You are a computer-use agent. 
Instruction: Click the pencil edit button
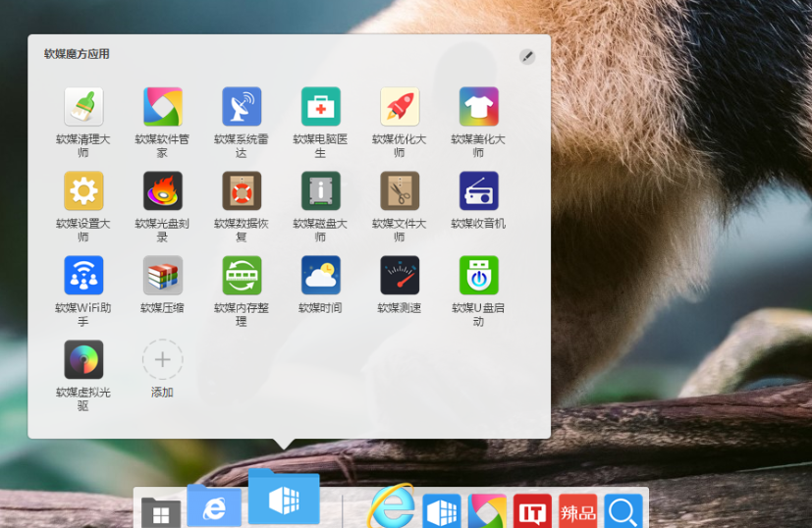click(527, 56)
